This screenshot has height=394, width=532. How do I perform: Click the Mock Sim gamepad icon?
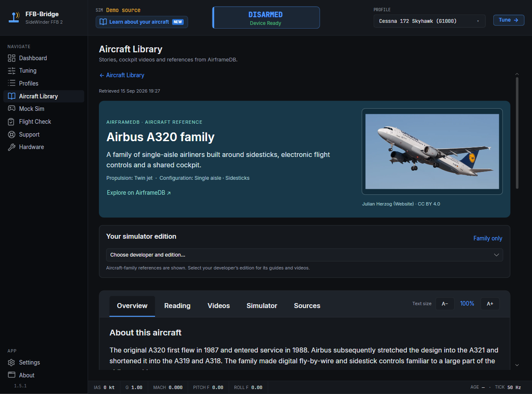(x=12, y=109)
